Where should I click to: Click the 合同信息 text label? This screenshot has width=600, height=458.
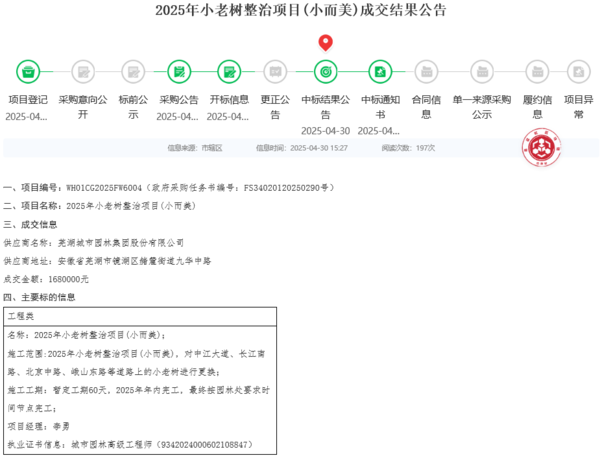427,100
